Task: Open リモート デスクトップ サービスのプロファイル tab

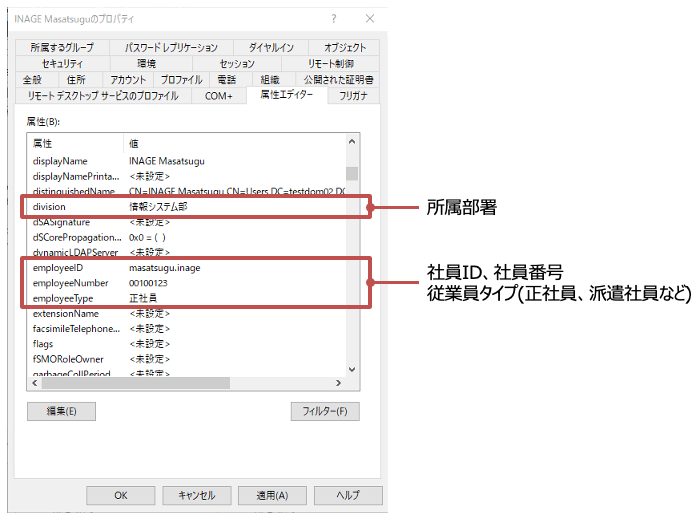Action: click(103, 96)
